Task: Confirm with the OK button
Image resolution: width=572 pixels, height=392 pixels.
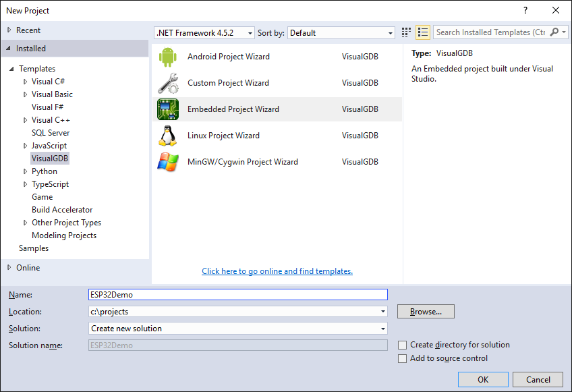Action: [483, 380]
